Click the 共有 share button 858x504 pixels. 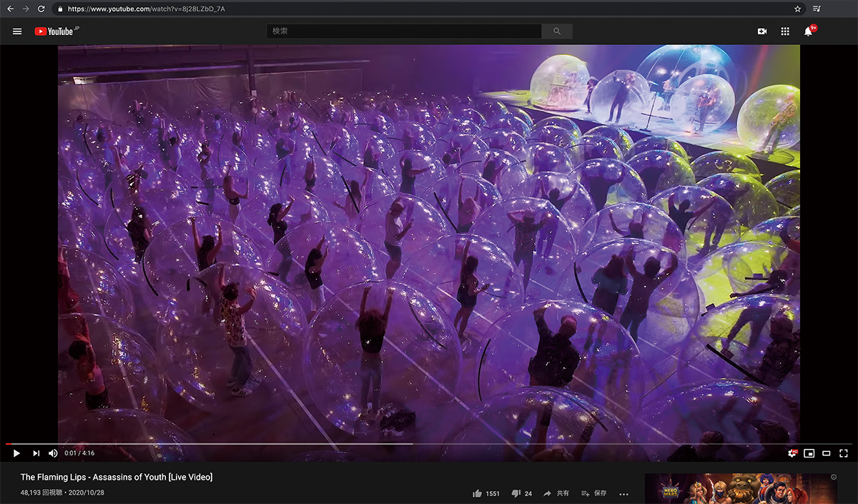pos(556,493)
